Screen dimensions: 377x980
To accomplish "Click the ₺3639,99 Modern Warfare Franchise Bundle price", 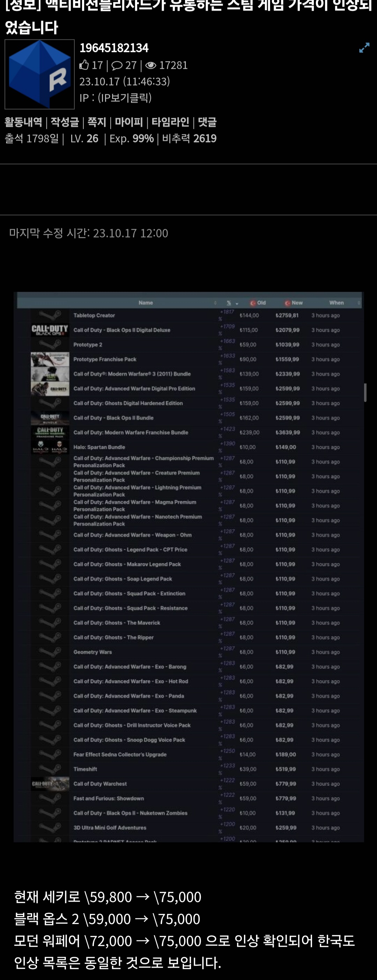I will coord(288,433).
